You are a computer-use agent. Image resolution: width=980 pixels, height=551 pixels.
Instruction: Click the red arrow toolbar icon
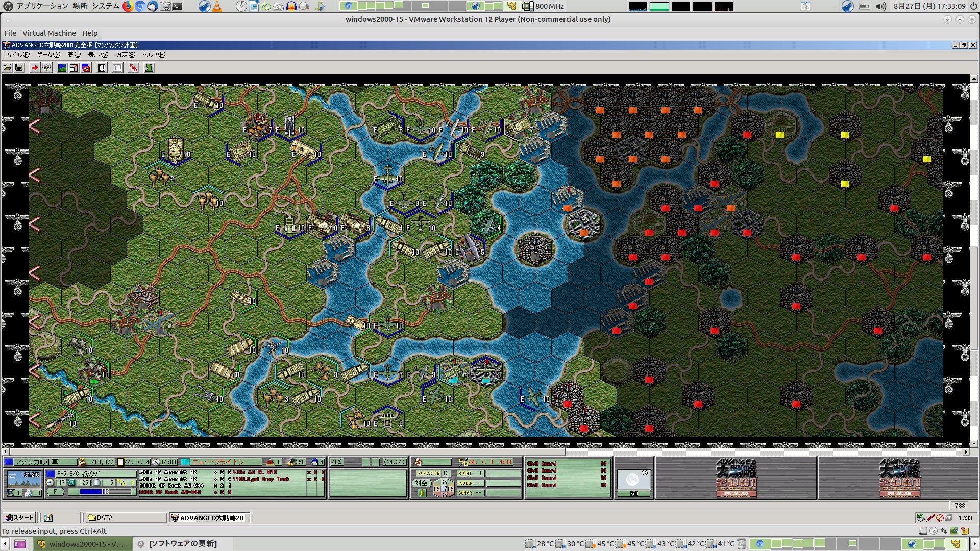tap(34, 68)
